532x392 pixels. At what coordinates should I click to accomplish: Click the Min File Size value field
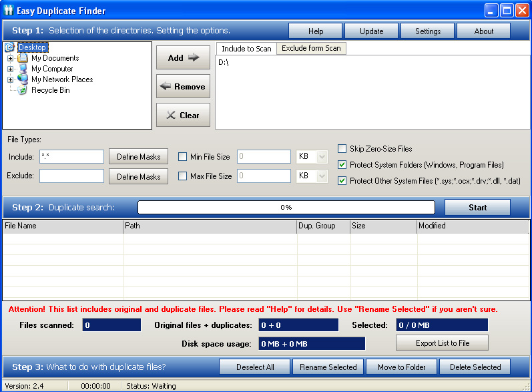tap(264, 156)
